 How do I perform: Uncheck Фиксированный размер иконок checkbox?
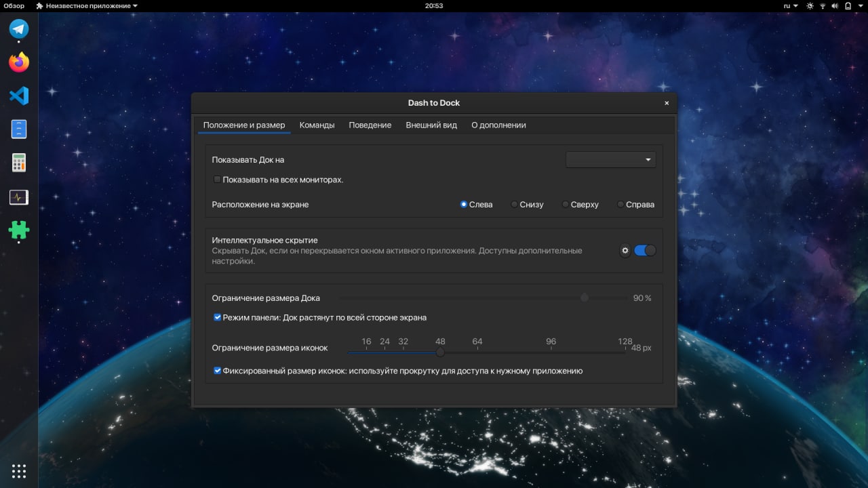pos(217,371)
